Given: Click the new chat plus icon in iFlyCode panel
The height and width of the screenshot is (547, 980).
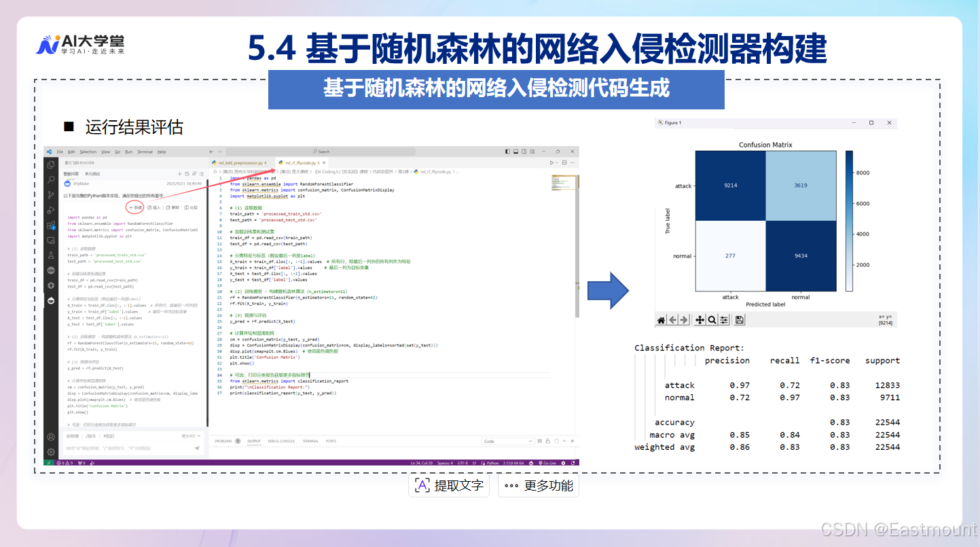Looking at the screenshot, I should click(x=179, y=174).
